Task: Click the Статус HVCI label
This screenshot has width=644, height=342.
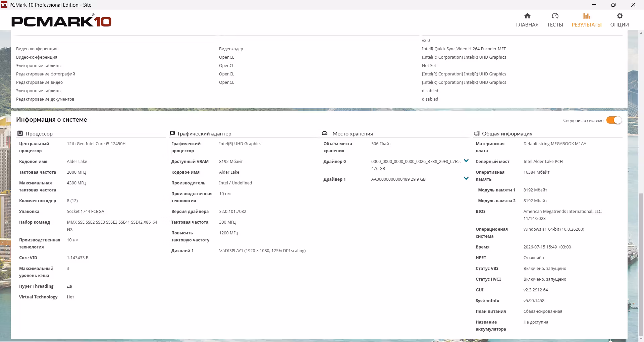Action: point(488,279)
